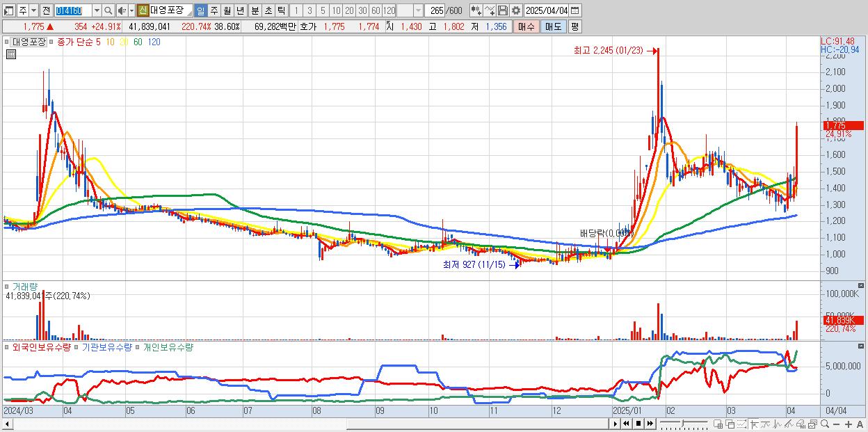Open the 주 market type dropdown arrow
Image resolution: width=868 pixels, height=432 pixels.
coord(33,11)
